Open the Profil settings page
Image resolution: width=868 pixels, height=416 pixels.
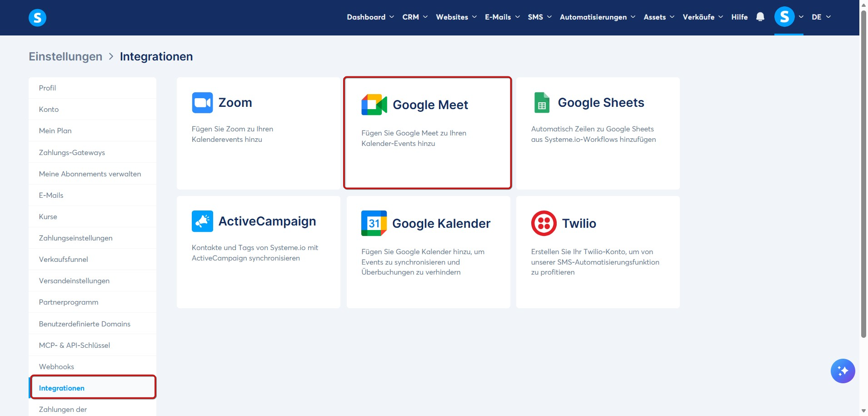(93, 88)
